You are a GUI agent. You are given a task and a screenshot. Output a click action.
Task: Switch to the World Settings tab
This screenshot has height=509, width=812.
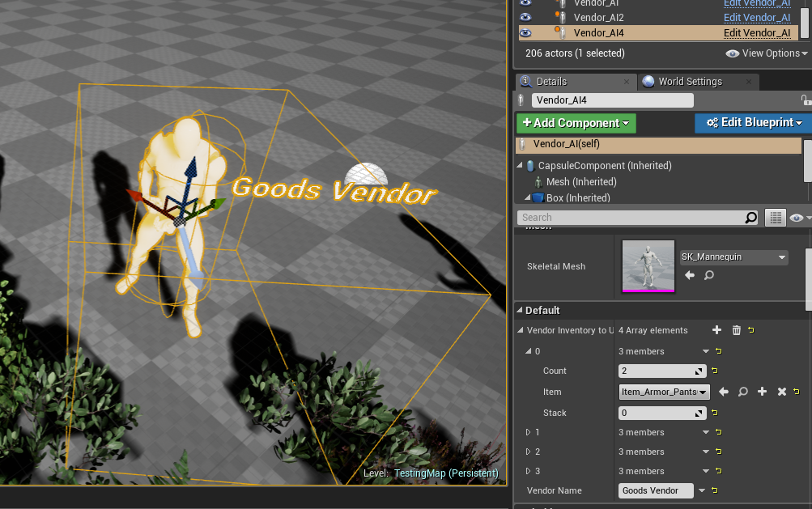tap(690, 81)
